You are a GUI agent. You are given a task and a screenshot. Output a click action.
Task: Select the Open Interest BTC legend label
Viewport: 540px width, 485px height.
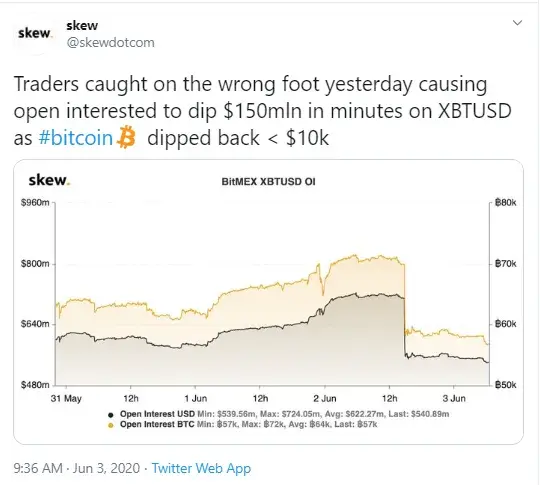157,424
